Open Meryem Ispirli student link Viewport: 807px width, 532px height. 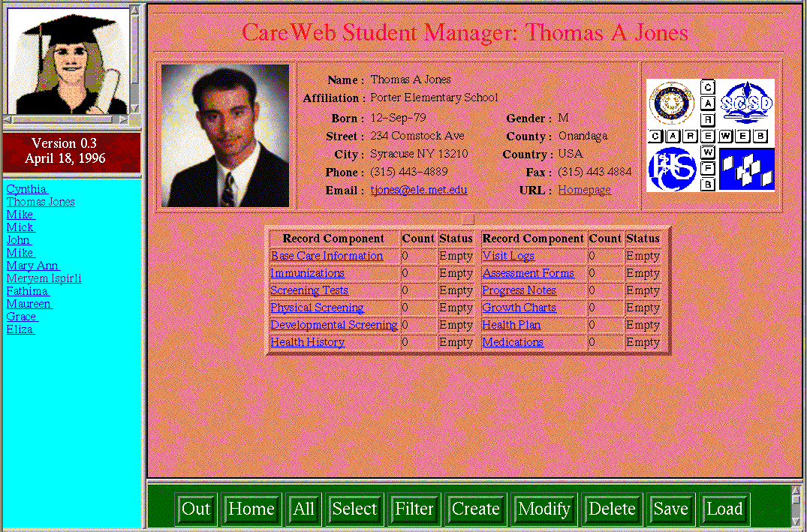tap(44, 278)
